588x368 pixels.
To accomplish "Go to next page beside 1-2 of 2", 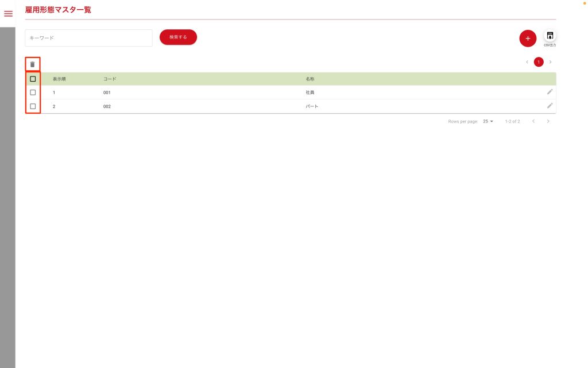I will [x=548, y=121].
